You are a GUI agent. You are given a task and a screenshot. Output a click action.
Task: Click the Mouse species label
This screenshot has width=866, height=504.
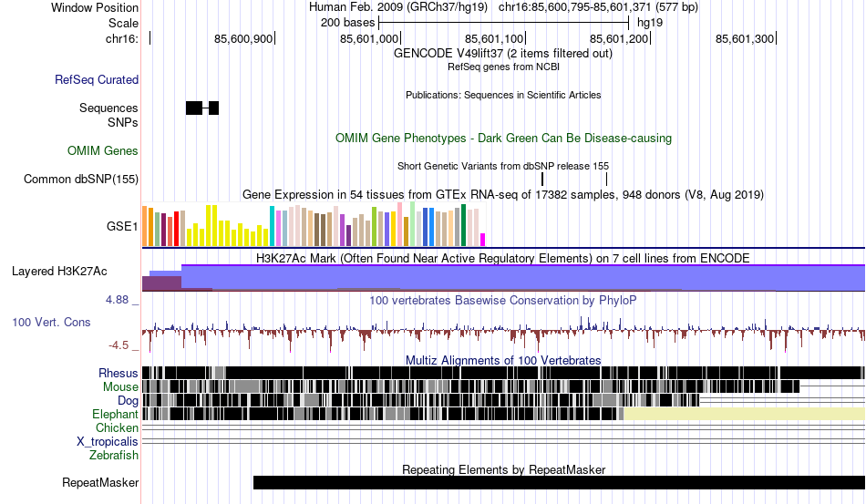click(x=119, y=387)
